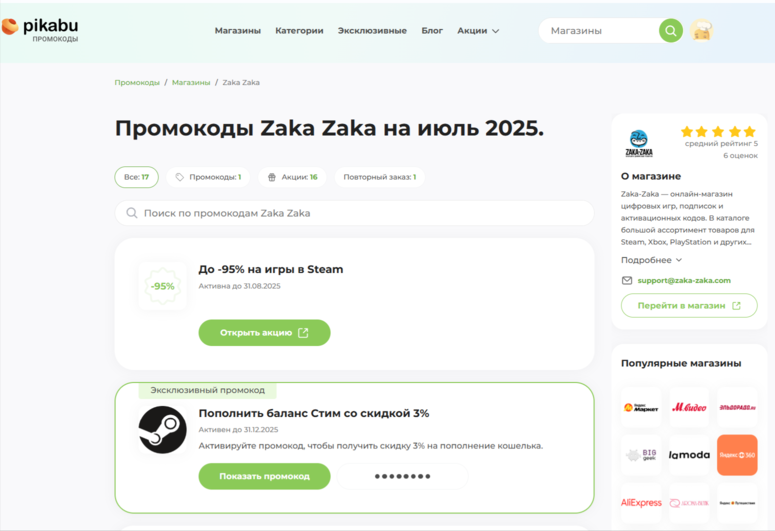
Task: Open Эксклюзивные in top navigation
Action: pyautogui.click(x=372, y=31)
